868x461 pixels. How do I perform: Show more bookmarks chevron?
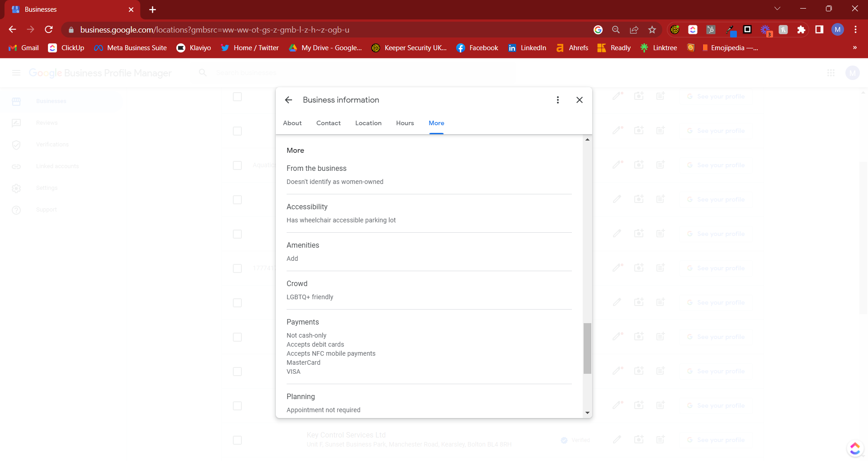(854, 47)
